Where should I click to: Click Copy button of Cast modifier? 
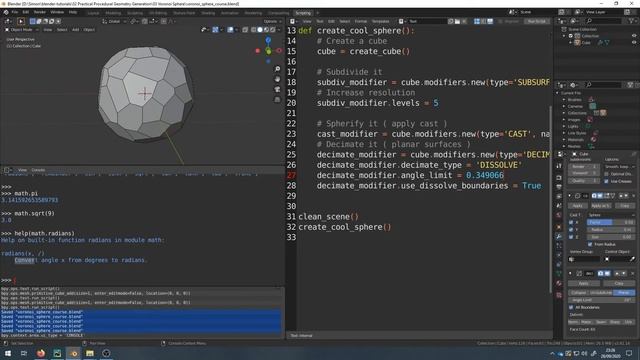tap(624, 206)
